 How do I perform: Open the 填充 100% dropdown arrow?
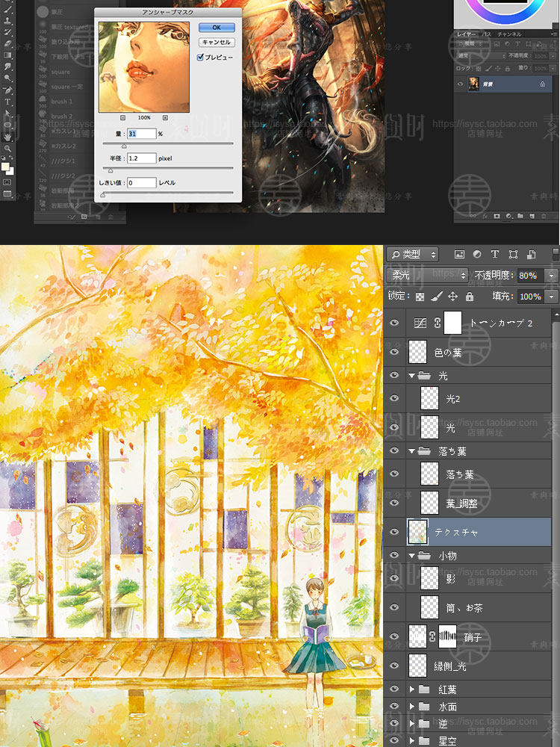552,297
